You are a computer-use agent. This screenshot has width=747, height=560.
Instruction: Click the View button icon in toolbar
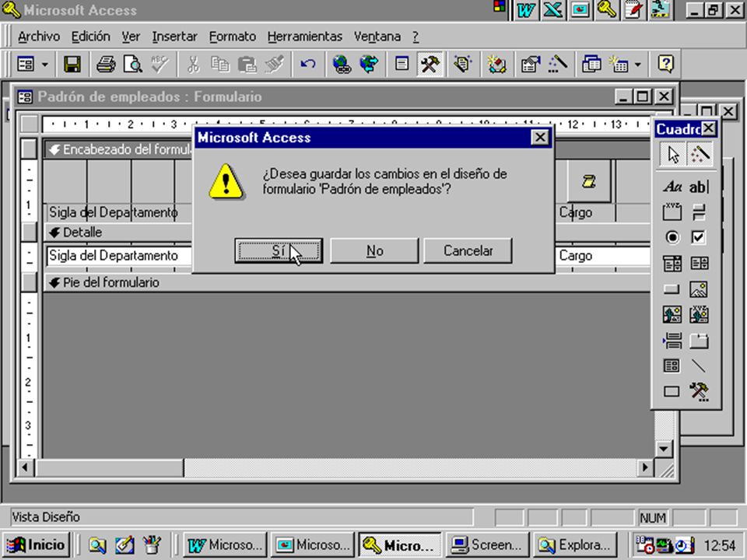(x=25, y=64)
